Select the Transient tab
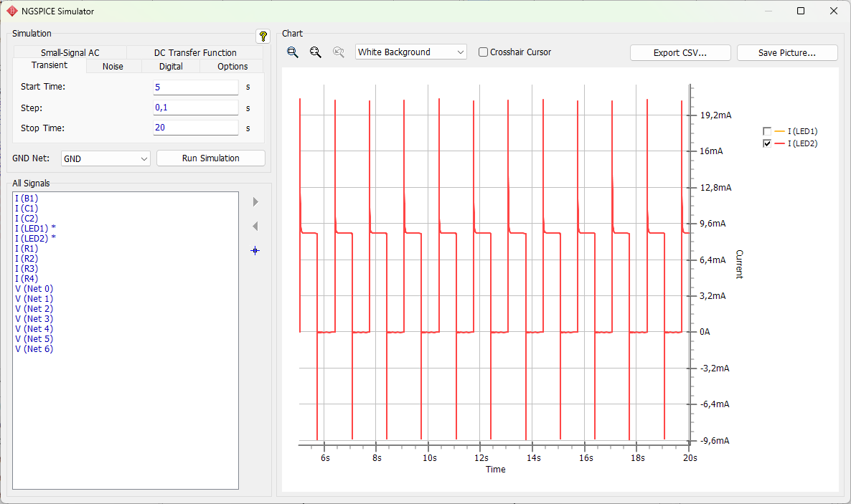Screen dimensions: 851x504 click(x=50, y=65)
